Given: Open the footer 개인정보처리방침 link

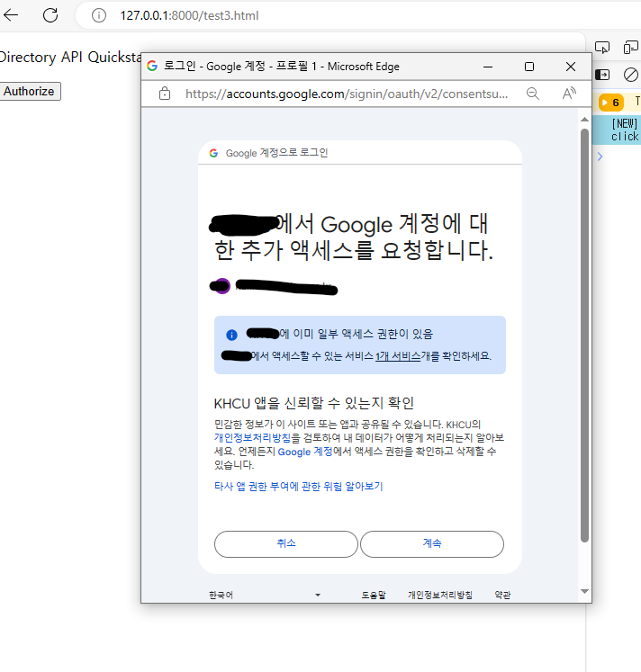Looking at the screenshot, I should pos(440,595).
